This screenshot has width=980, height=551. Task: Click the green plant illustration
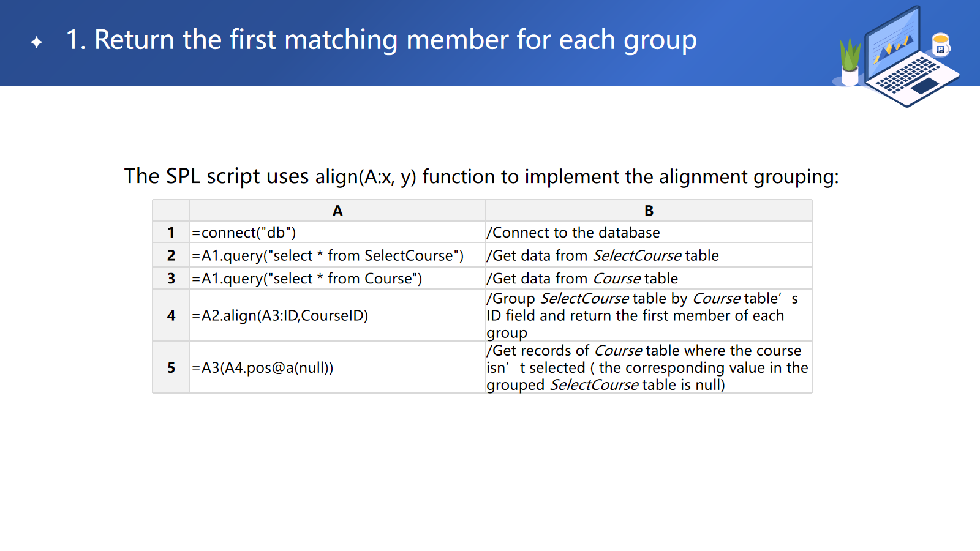[850, 61]
